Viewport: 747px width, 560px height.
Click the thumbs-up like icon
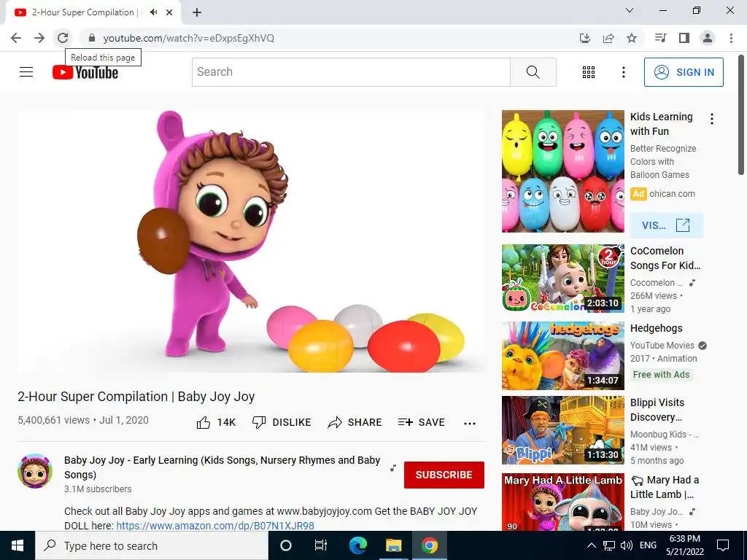pyautogui.click(x=204, y=422)
